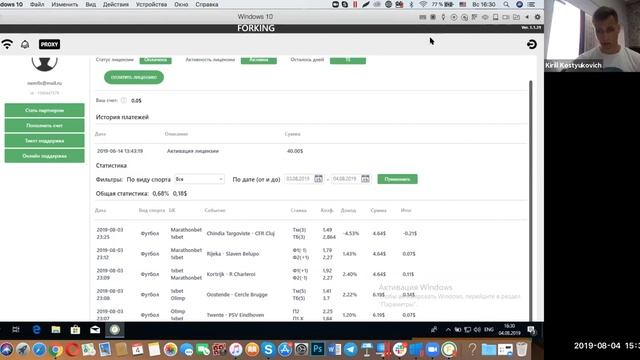640x360 pixels.
Task: Click the Стать партнером sidebar button
Action: [44, 110]
